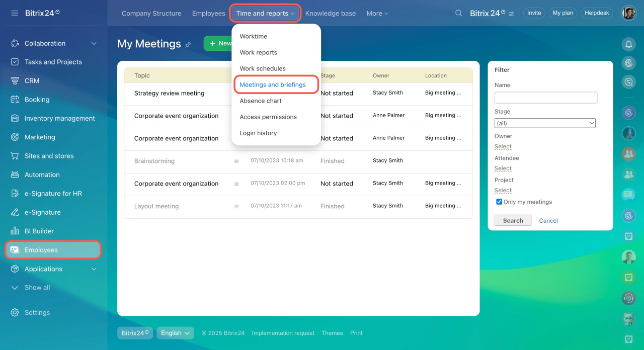Open the blue speech-bubble chat in the right panel

[628, 195]
